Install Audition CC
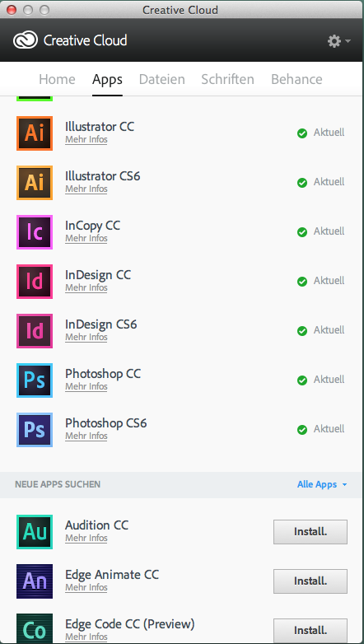364x644 pixels. pyautogui.click(x=310, y=532)
